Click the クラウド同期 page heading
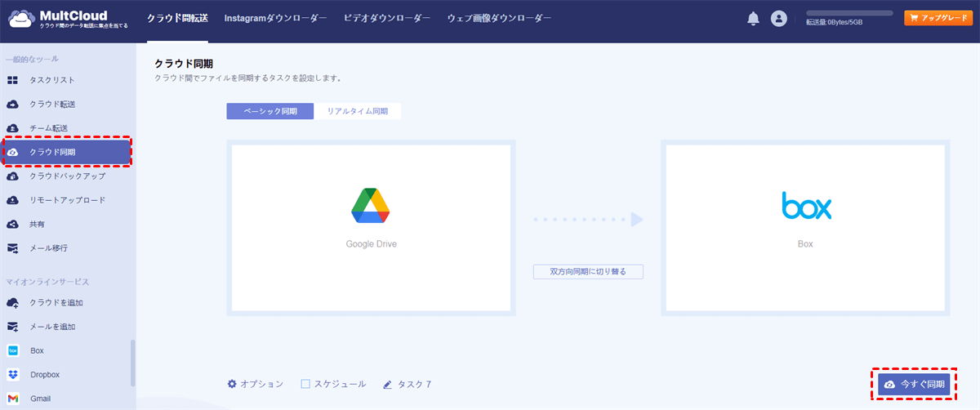 coord(184,64)
